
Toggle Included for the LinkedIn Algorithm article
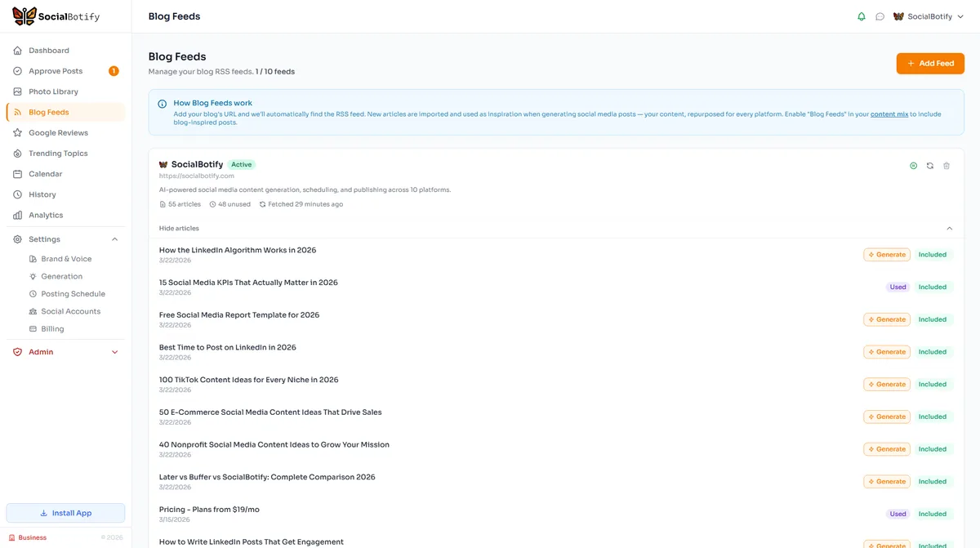click(932, 254)
